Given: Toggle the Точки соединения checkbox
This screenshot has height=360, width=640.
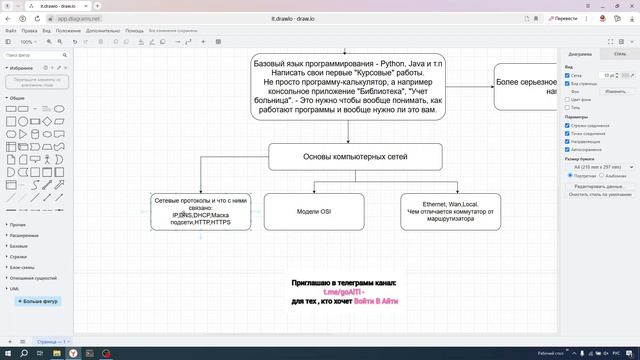Looking at the screenshot, I should (x=567, y=133).
